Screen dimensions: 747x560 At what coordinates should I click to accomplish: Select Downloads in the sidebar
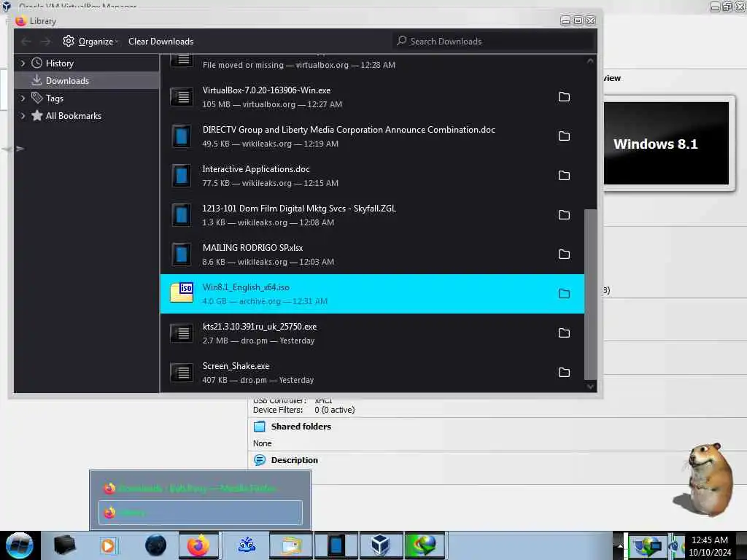point(67,80)
